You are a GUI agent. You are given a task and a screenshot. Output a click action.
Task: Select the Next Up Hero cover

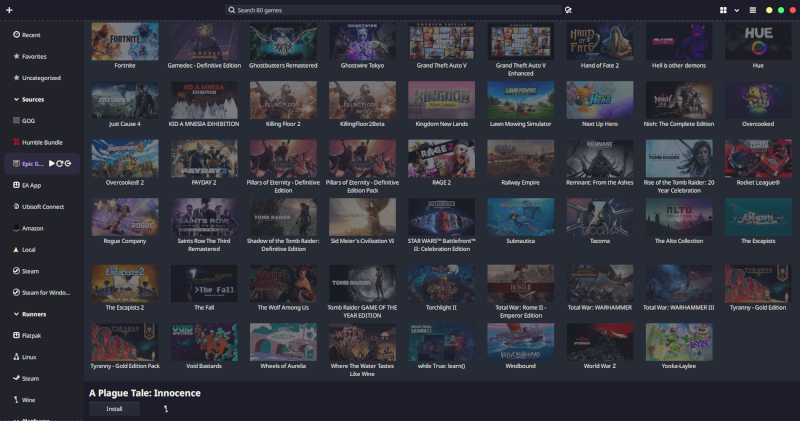pyautogui.click(x=599, y=100)
